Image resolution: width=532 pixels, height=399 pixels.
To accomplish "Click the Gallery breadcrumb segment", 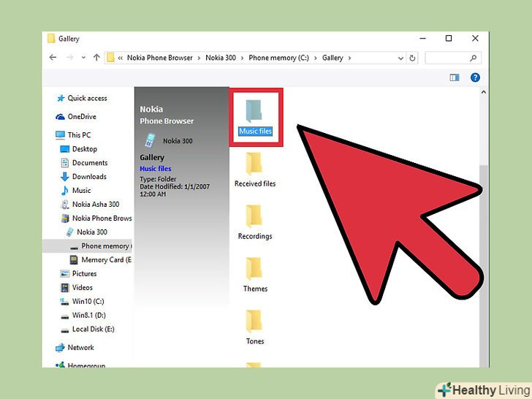I will click(x=332, y=58).
